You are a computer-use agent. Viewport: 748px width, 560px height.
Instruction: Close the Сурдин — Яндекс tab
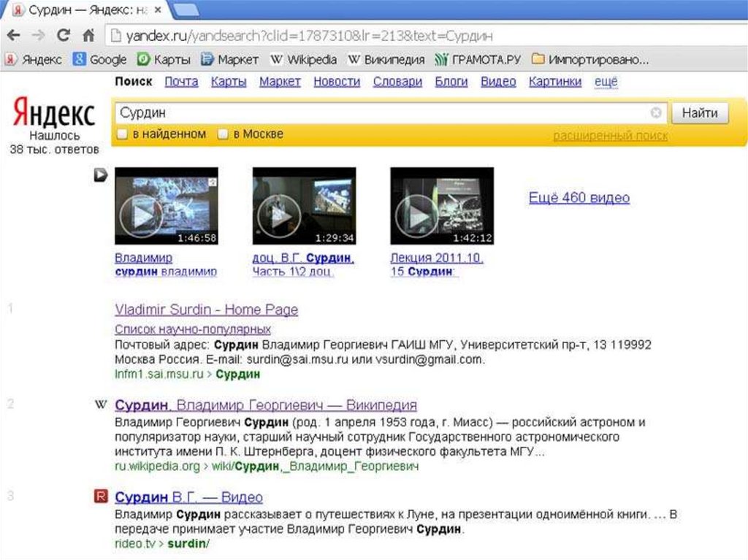(159, 9)
